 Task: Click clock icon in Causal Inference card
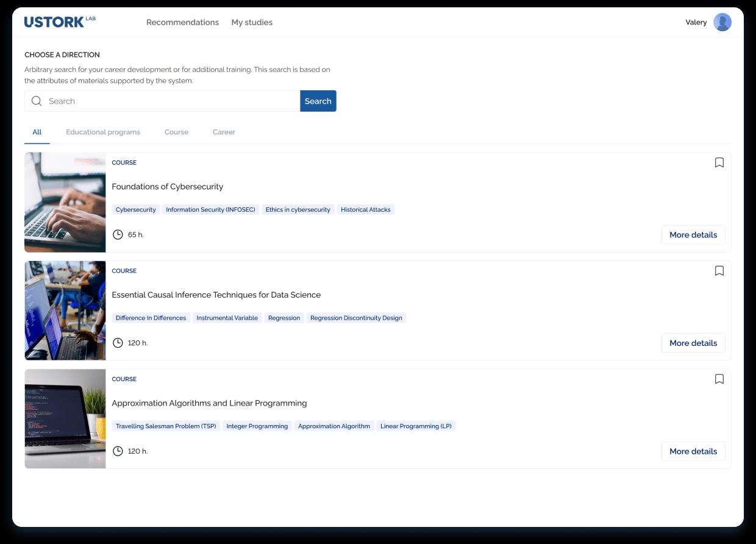click(118, 343)
